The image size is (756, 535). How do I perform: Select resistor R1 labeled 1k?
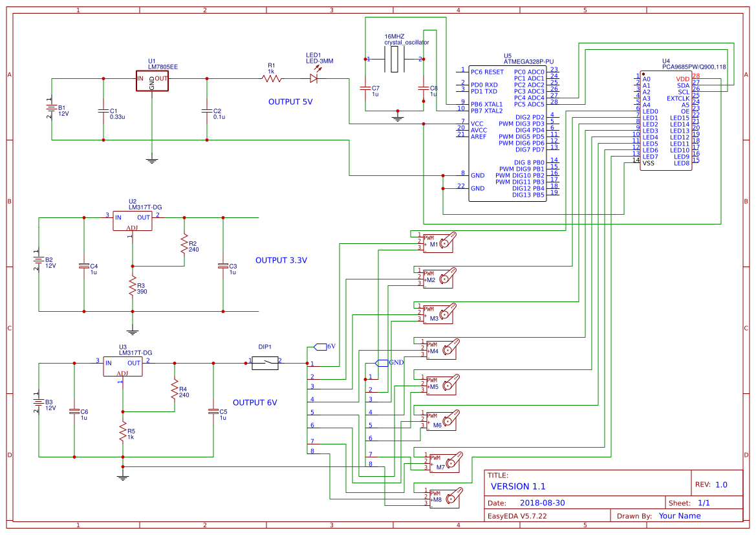coord(272,78)
